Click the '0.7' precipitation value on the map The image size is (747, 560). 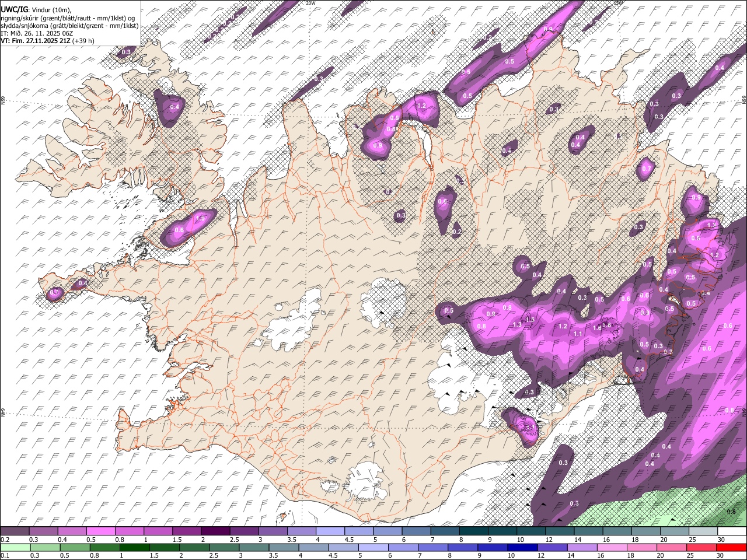646,169
